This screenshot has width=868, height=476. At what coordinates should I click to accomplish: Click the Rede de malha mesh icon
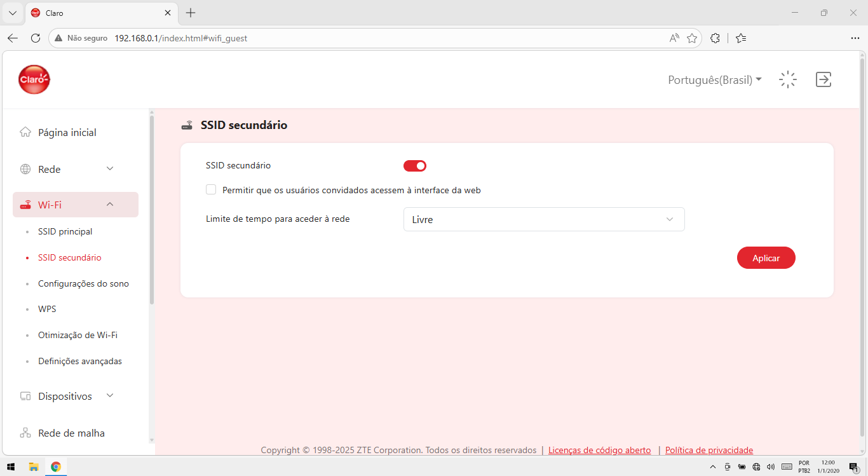point(25,433)
